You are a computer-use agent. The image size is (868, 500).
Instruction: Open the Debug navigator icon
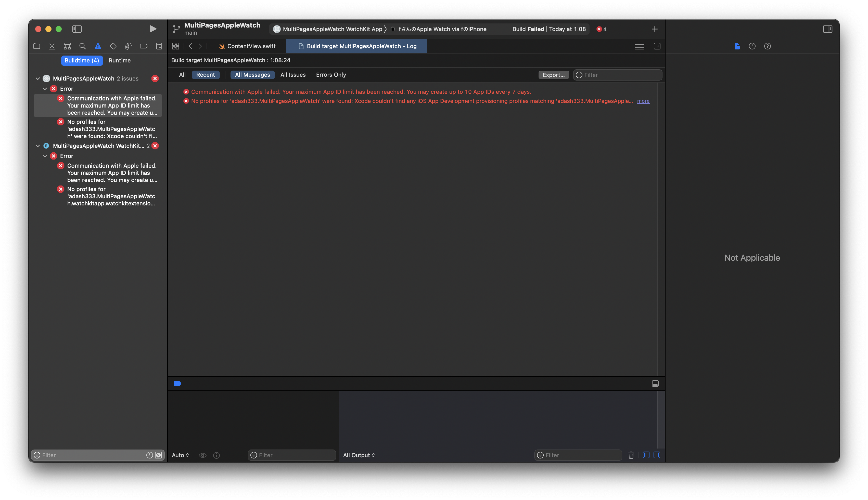pos(129,46)
